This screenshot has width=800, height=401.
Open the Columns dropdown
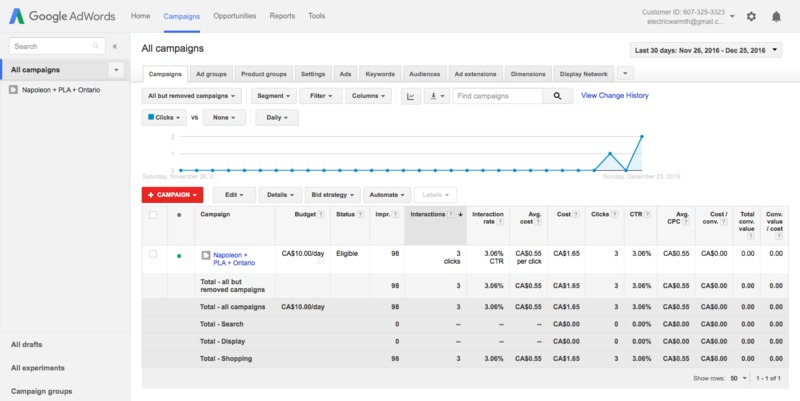coord(369,96)
